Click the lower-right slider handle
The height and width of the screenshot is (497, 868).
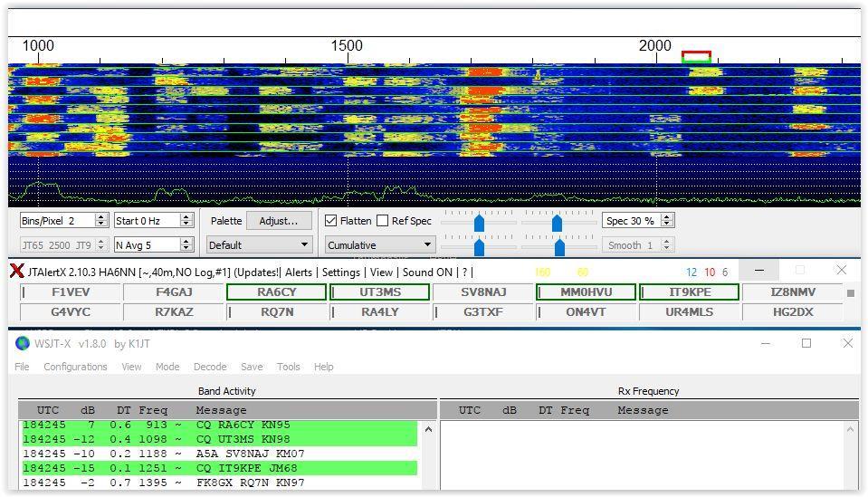tap(559, 247)
